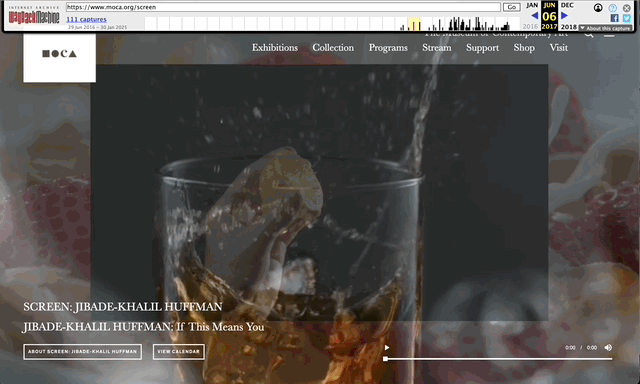
Task: Share capture on Twitter
Action: (x=627, y=18)
